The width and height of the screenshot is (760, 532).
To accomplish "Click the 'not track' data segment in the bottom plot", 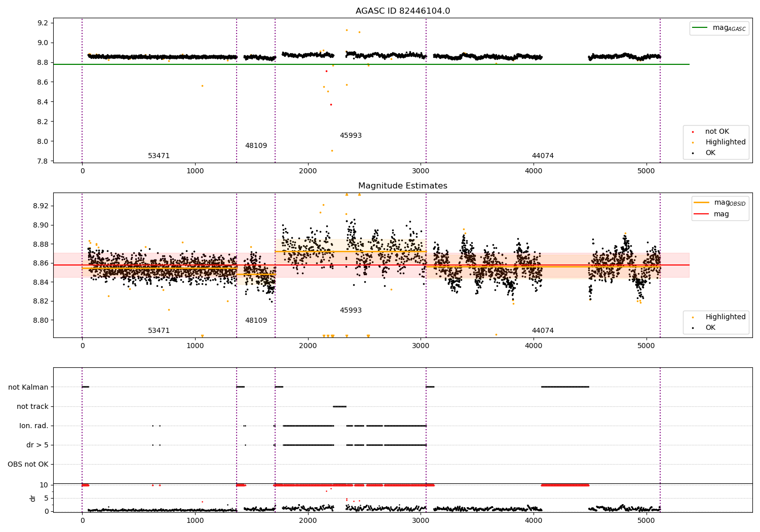I will pos(339,407).
